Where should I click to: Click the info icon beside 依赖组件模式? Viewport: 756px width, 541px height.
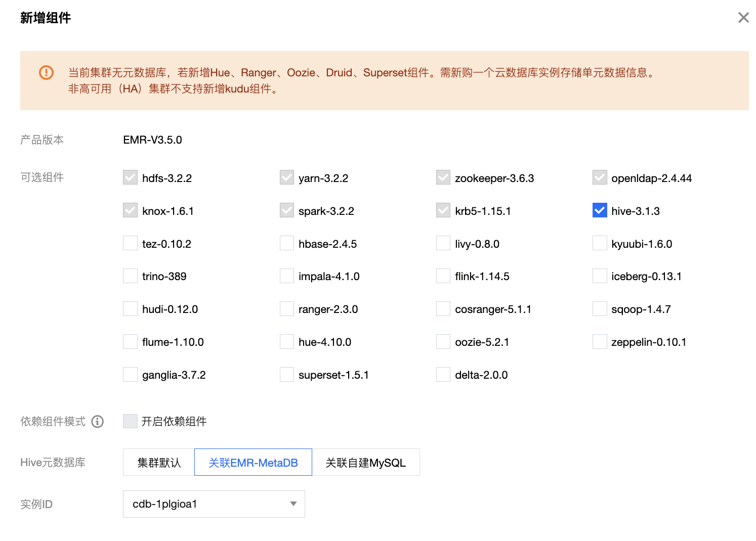coord(98,422)
